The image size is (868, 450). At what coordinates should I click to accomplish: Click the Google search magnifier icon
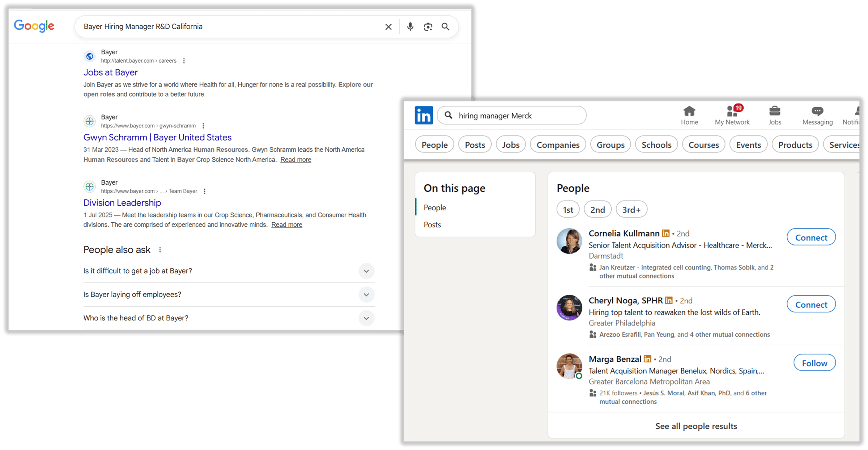(x=446, y=27)
